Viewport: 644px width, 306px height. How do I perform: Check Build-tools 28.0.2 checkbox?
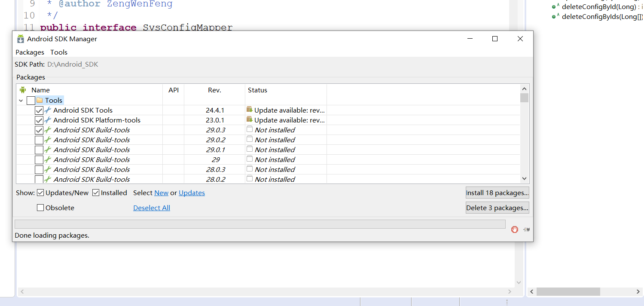coord(39,179)
